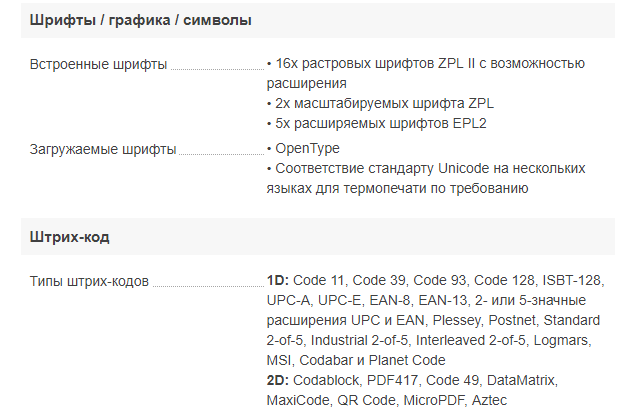630x419 pixels.
Task: Click the "Шрифты / графика / символы" section header
Action: 140,20
